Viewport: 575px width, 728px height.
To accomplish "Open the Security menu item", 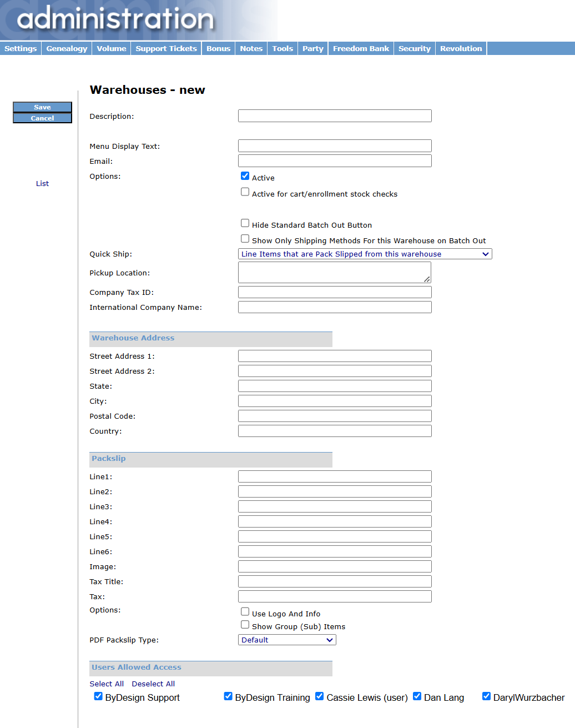I will click(x=414, y=48).
